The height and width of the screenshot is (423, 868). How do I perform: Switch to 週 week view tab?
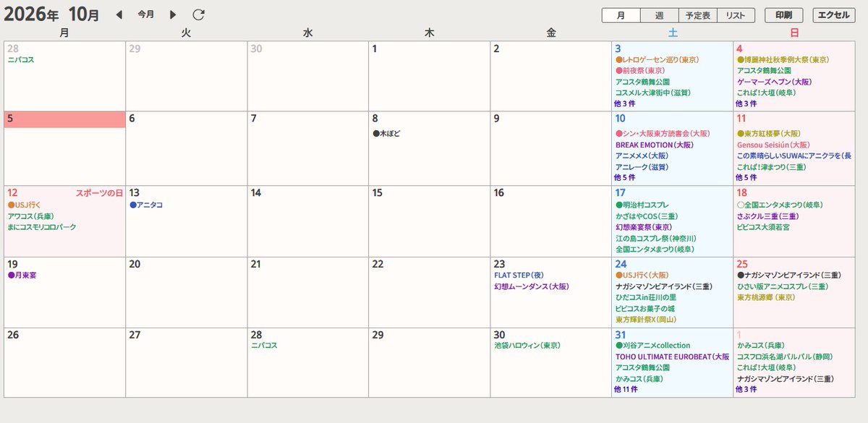click(659, 15)
